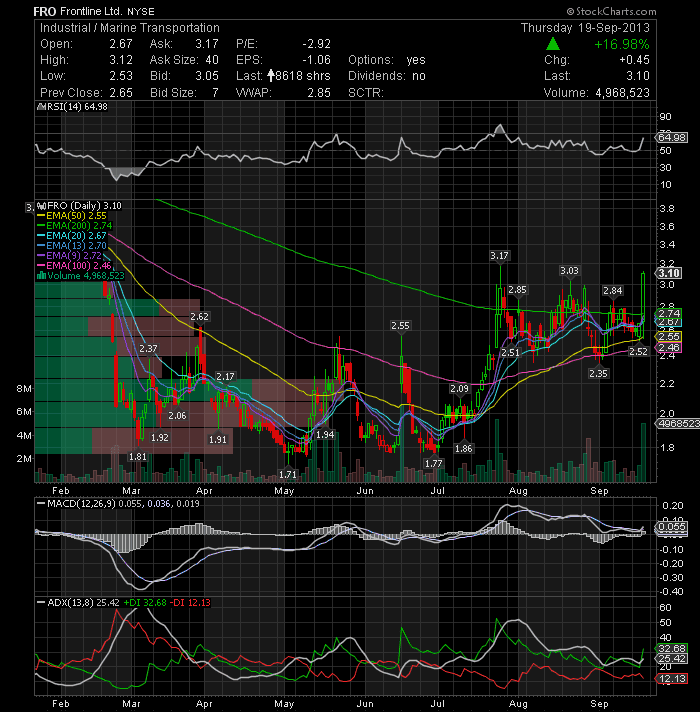Click the 2.35 low price marker
The height and width of the screenshot is (712, 700).
tap(598, 373)
